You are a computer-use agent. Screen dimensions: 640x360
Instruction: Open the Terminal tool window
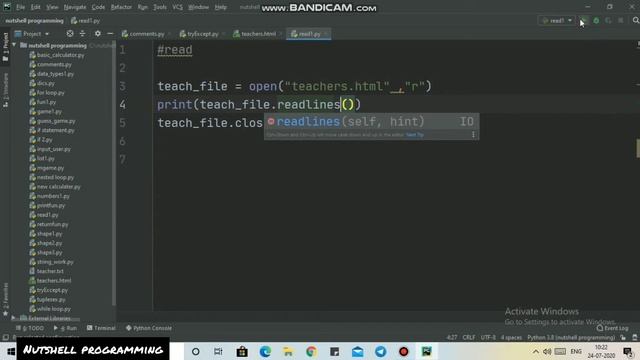pyautogui.click(x=101, y=328)
